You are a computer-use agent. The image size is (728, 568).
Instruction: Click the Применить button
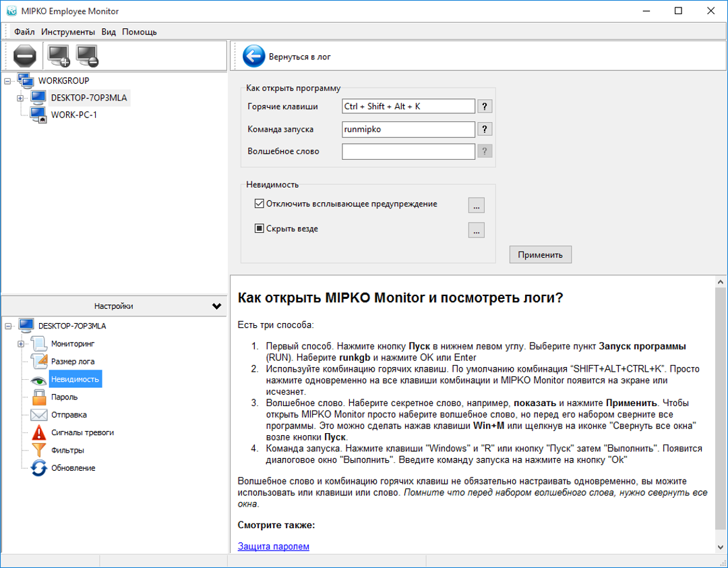pyautogui.click(x=540, y=254)
